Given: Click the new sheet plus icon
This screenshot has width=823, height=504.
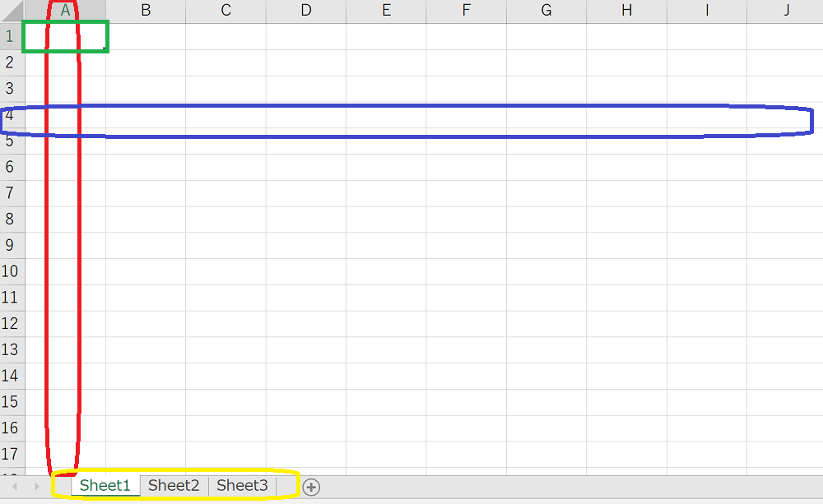Looking at the screenshot, I should 311,487.
